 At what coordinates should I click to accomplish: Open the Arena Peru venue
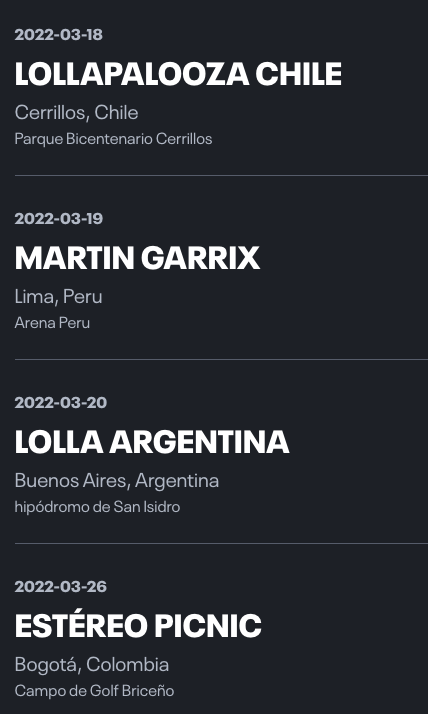(52, 323)
